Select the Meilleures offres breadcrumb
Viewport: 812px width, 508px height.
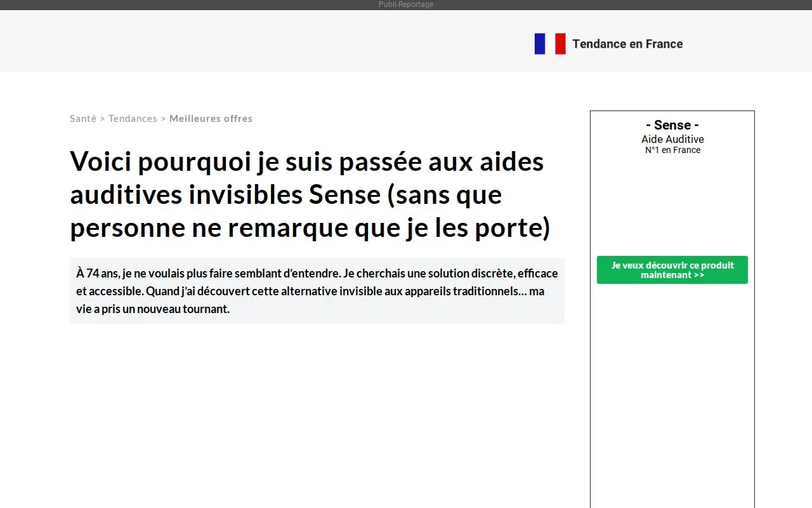211,119
